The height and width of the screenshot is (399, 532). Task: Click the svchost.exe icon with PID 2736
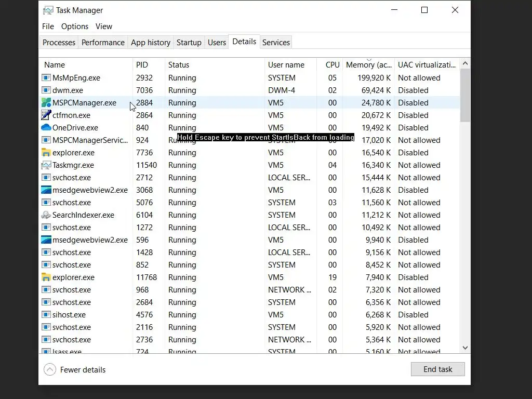point(46,340)
